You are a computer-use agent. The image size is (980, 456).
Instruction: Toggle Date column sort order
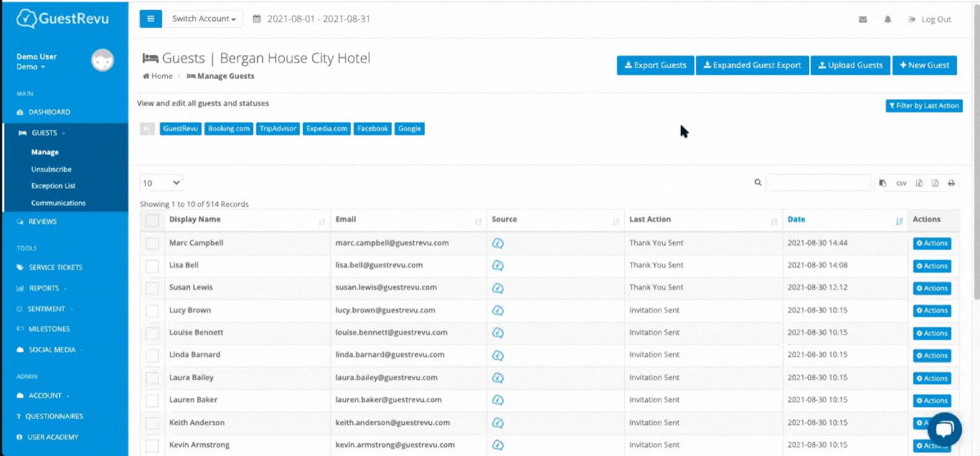tap(899, 221)
